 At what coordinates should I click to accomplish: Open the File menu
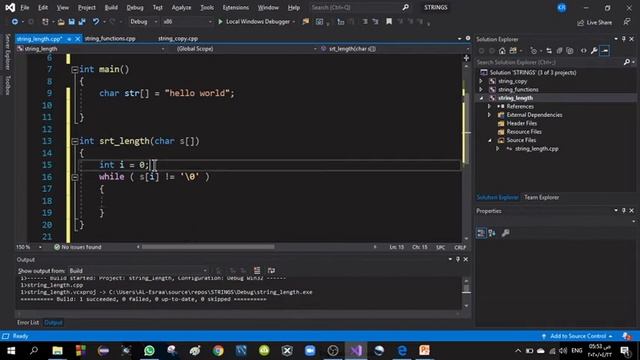pos(25,7)
